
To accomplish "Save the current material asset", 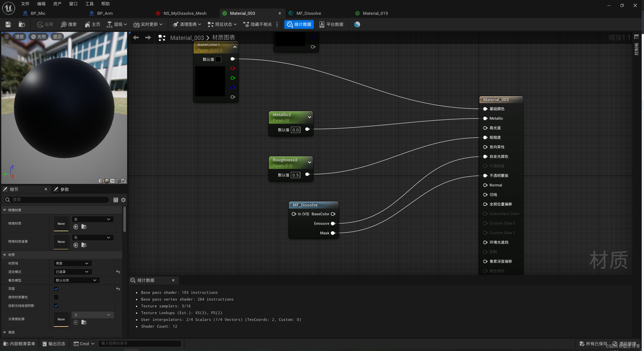I will pos(8,24).
